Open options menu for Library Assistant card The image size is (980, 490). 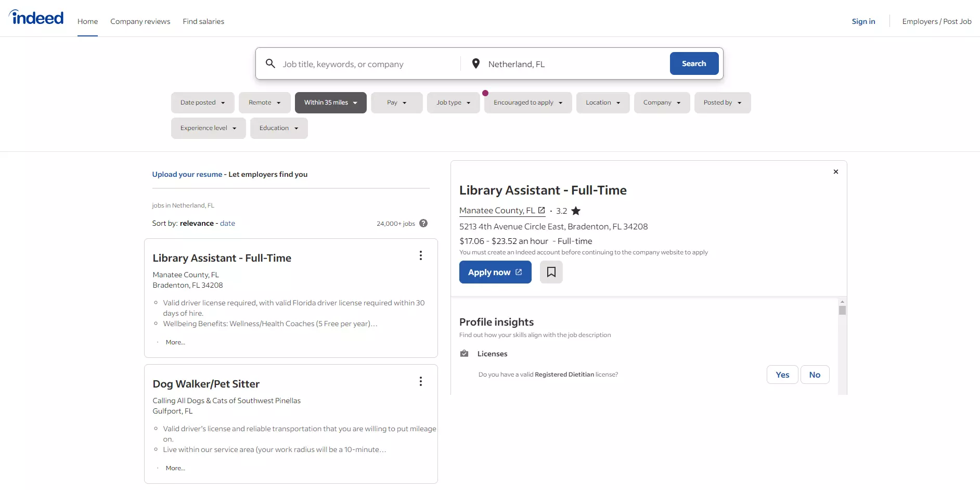pos(421,255)
